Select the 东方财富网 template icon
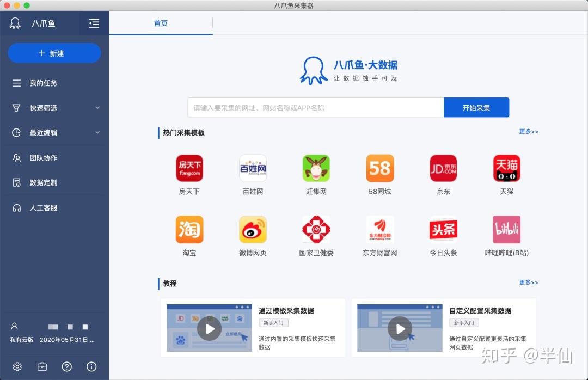Viewport: 588px width, 380px height. [x=380, y=229]
